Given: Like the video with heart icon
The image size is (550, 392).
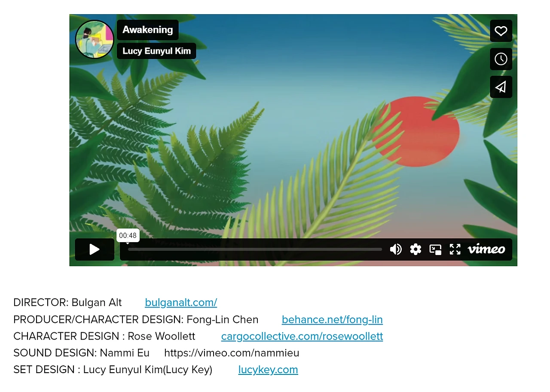Looking at the screenshot, I should tap(501, 31).
